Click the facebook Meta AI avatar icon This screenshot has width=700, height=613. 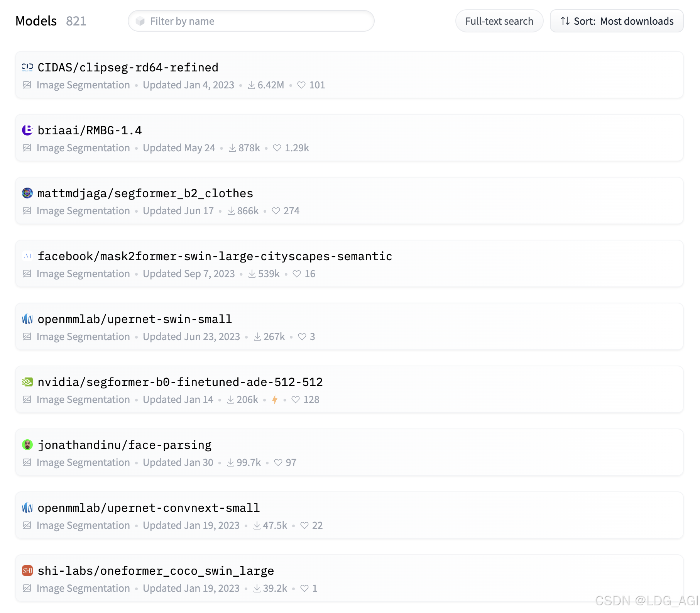coord(27,256)
